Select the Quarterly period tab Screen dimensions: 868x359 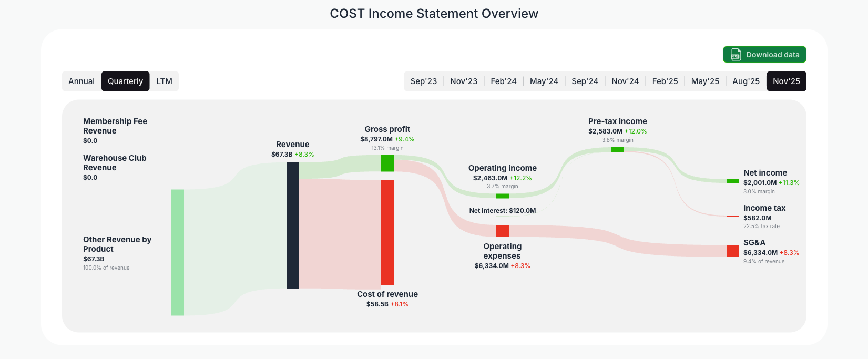point(125,81)
